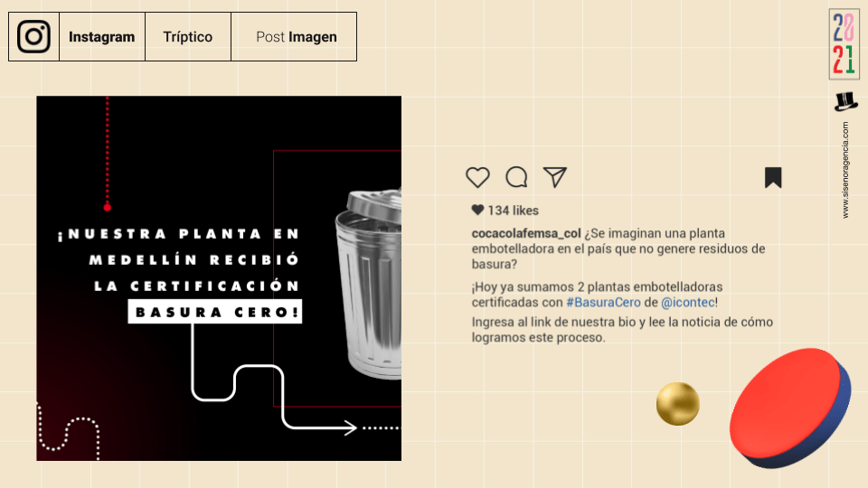
Task: Click the top hat agency logo
Action: pyautogui.click(x=845, y=102)
